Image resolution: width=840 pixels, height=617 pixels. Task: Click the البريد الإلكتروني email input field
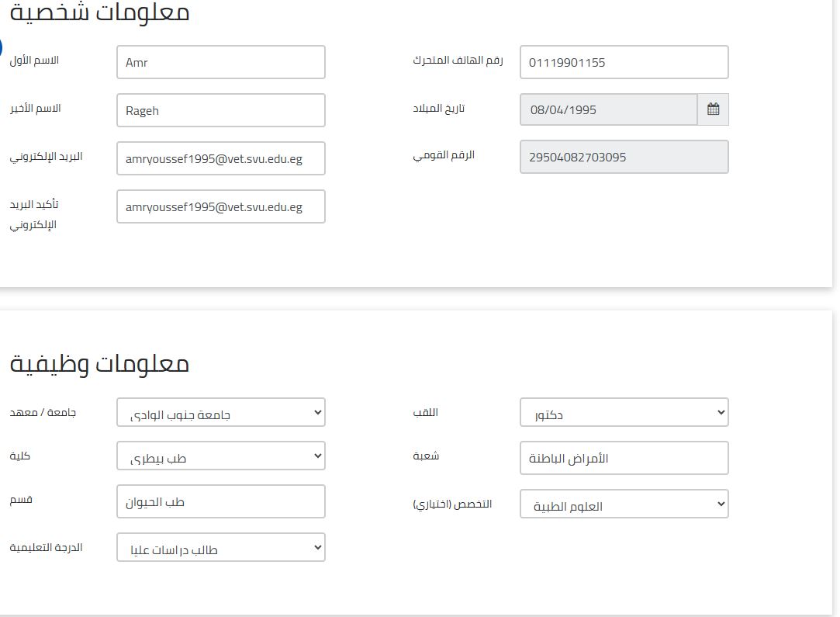tap(220, 158)
